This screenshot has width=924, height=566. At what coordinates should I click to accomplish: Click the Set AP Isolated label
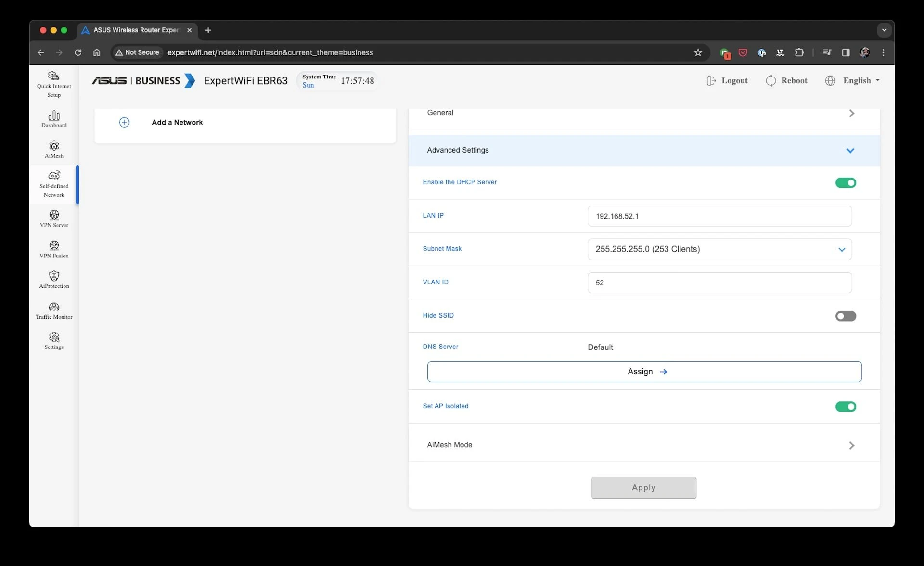(x=445, y=406)
